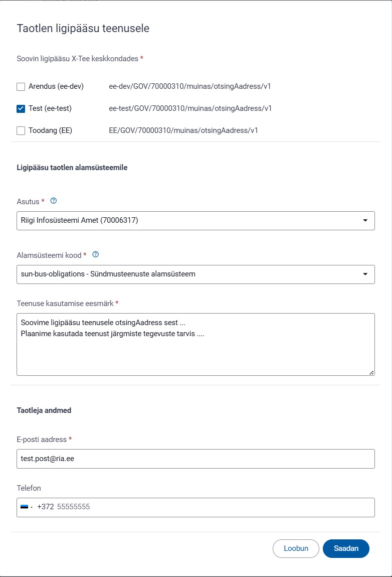392x577 pixels.
Task: Tick the Toodang (EE) checkbox
Action: click(21, 131)
